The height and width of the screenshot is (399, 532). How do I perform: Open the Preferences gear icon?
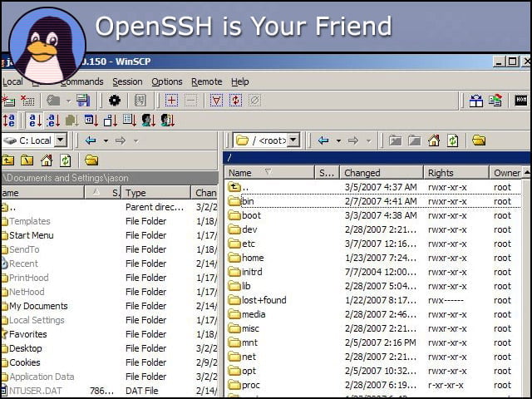115,101
